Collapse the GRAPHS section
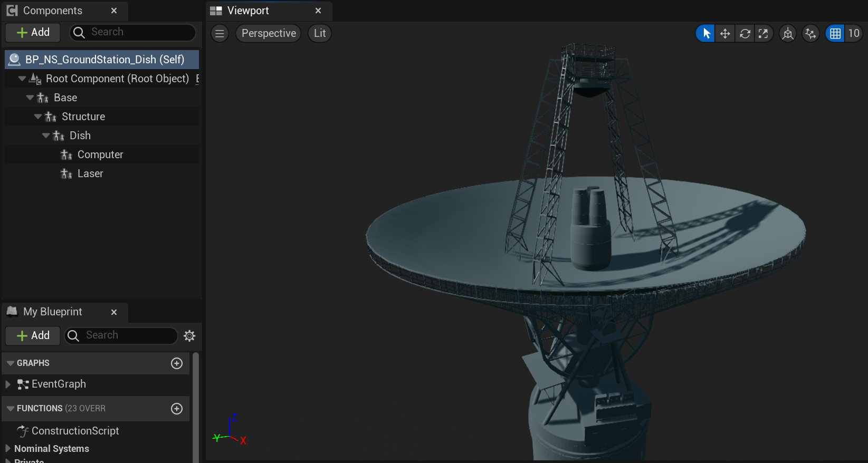 (x=10, y=363)
